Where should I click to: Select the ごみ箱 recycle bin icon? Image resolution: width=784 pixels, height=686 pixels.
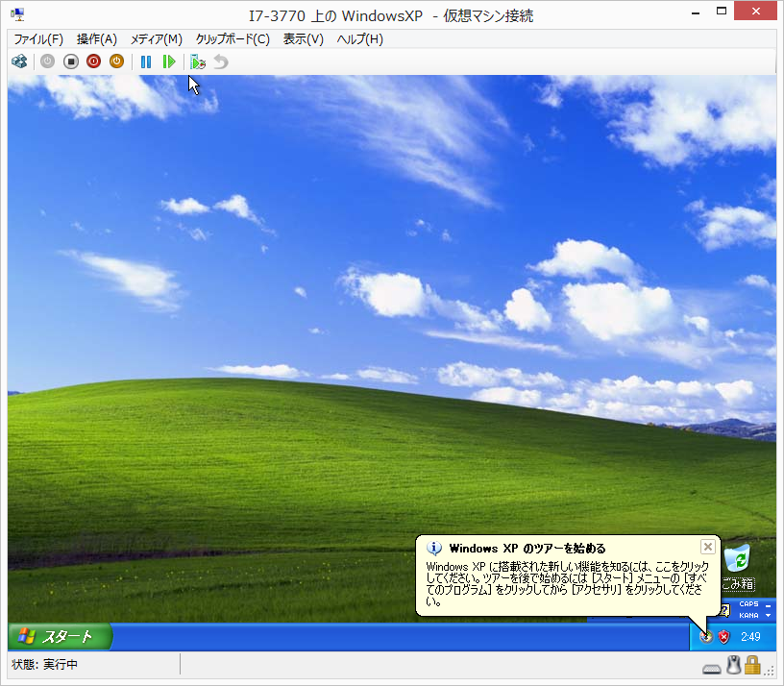pyautogui.click(x=738, y=568)
